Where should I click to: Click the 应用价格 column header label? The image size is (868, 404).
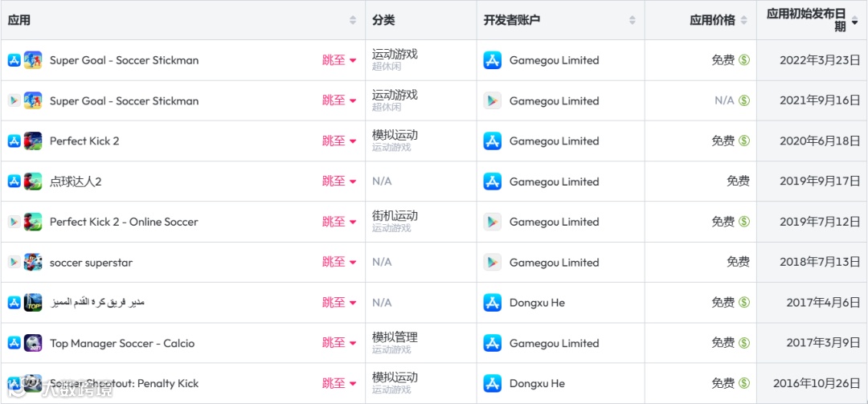712,20
